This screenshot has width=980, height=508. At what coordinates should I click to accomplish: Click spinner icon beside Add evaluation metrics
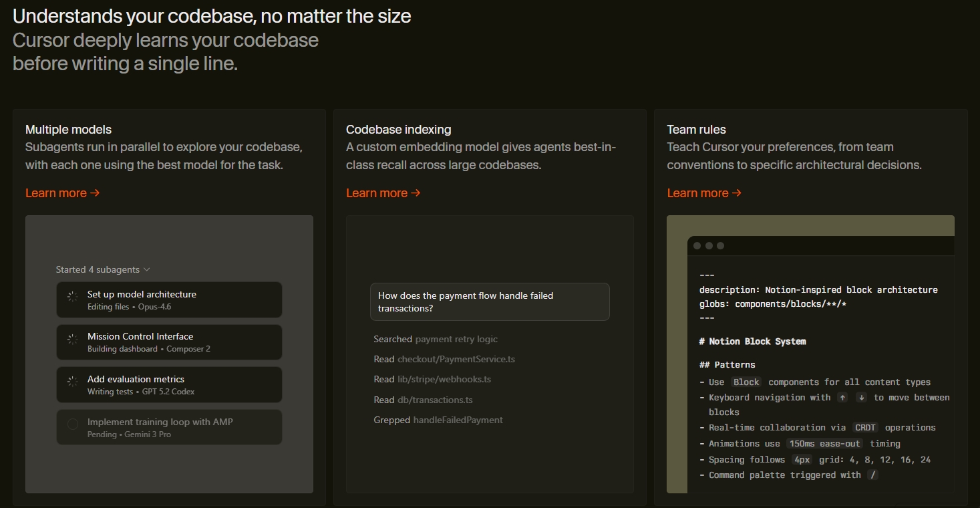tap(72, 382)
